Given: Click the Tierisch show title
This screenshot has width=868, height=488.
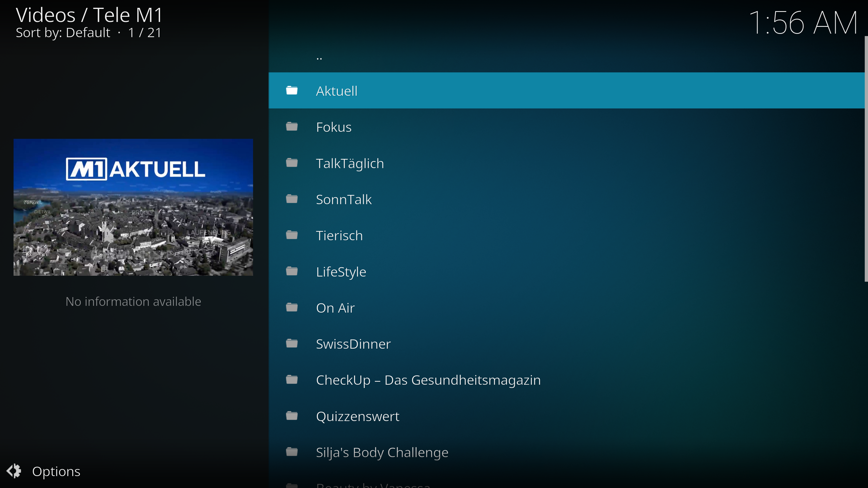Looking at the screenshot, I should coord(339,235).
